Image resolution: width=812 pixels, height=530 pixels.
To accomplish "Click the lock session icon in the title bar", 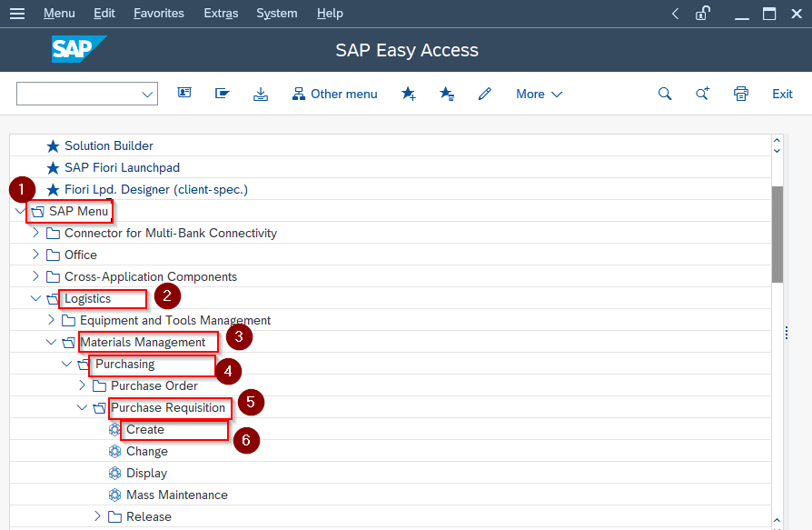I will tap(702, 13).
